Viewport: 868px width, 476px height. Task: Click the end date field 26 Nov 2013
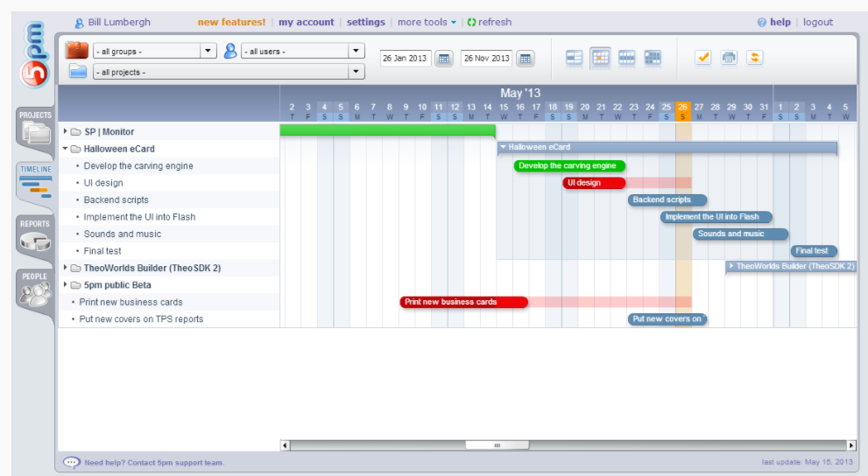click(486, 58)
